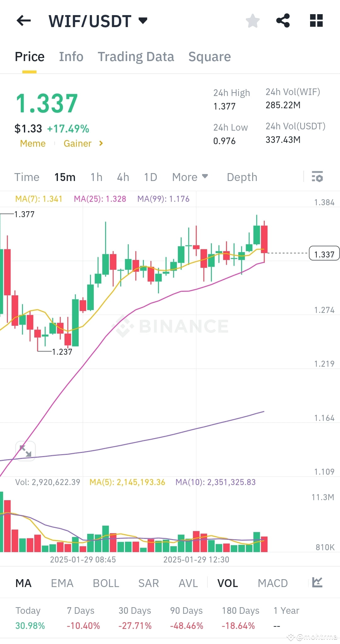
Task: Open the Gainer category chevron
Action: point(101,144)
